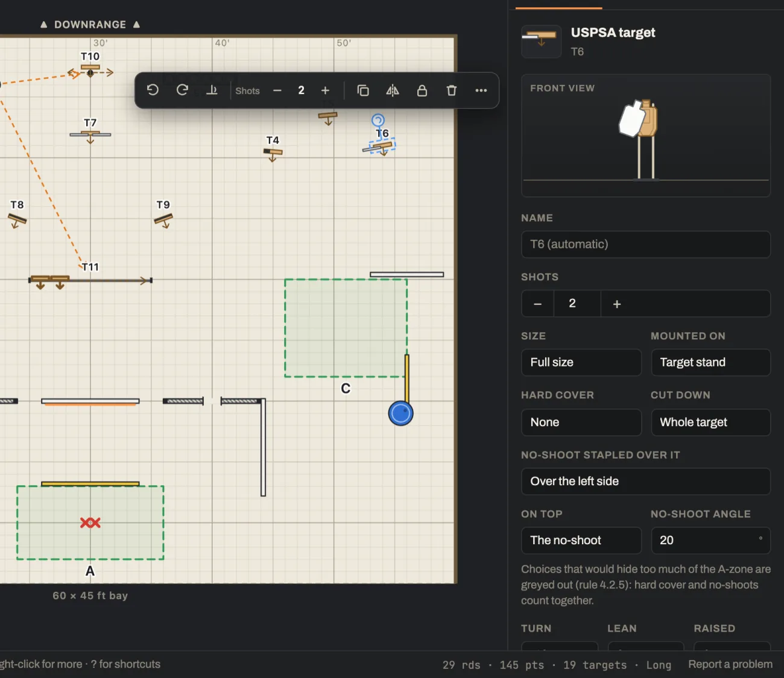Click the "60 × 45 ft bay" label
This screenshot has height=678, width=784.
(x=90, y=595)
